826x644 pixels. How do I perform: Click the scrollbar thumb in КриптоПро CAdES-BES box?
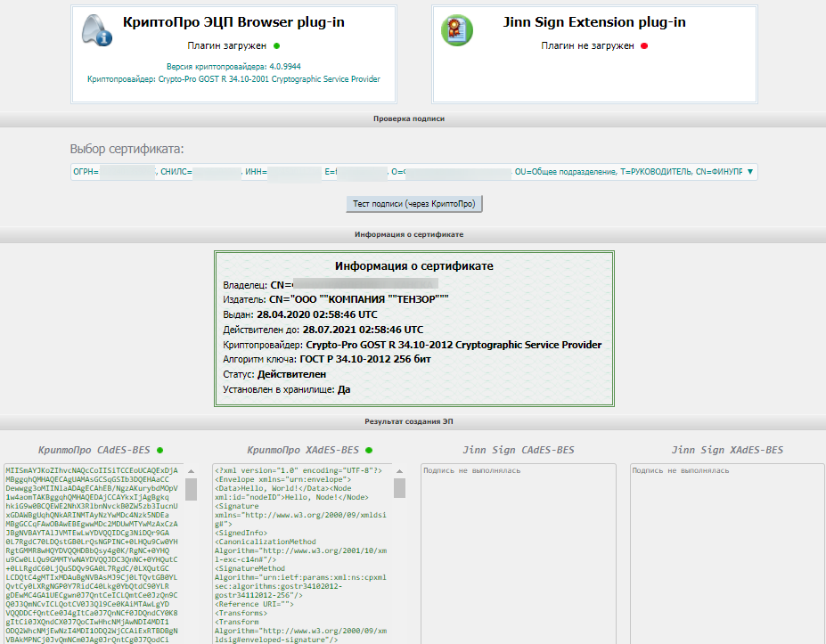point(192,489)
